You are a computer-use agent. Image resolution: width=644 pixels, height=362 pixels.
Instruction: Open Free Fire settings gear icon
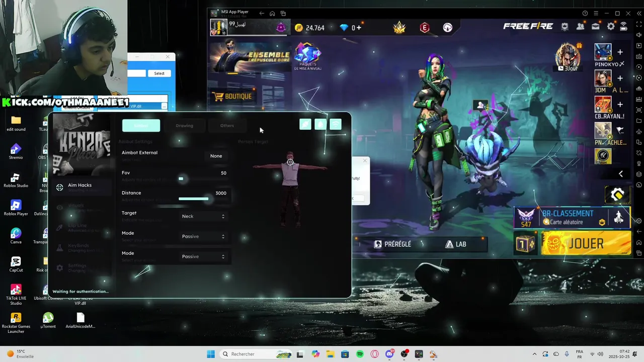pos(611,27)
